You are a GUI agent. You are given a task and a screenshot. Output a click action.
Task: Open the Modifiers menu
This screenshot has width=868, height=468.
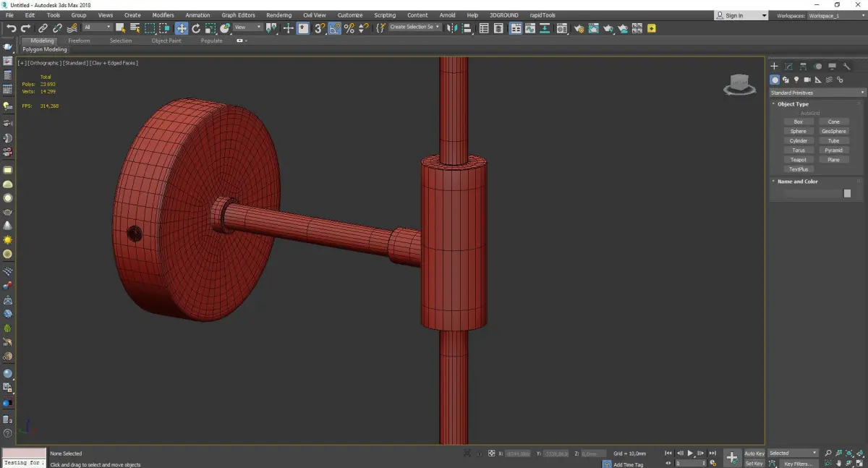click(x=163, y=15)
